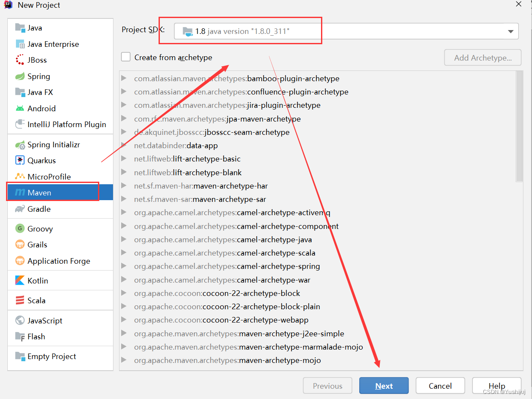Click the Quarkus icon
The image size is (532, 399).
click(x=20, y=161)
